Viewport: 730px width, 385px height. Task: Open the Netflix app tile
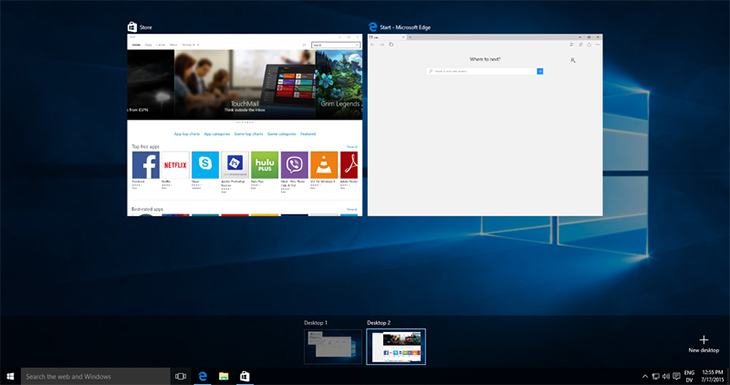[x=176, y=165]
